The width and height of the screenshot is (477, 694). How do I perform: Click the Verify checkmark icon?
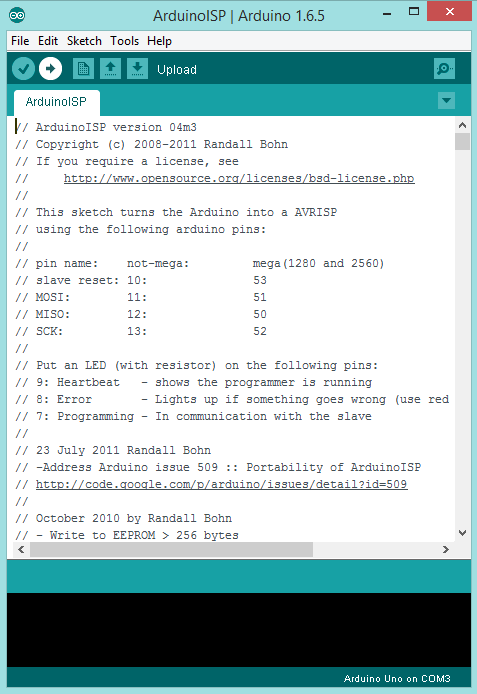coord(23,69)
